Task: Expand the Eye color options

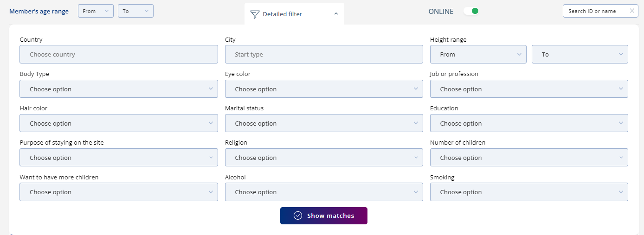Action: pyautogui.click(x=324, y=89)
